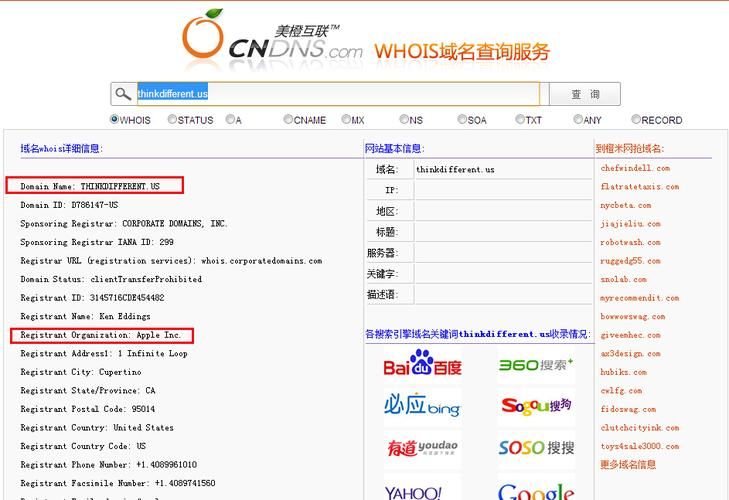Open the SOSO search logo
729x500 pixels.
coord(536,447)
